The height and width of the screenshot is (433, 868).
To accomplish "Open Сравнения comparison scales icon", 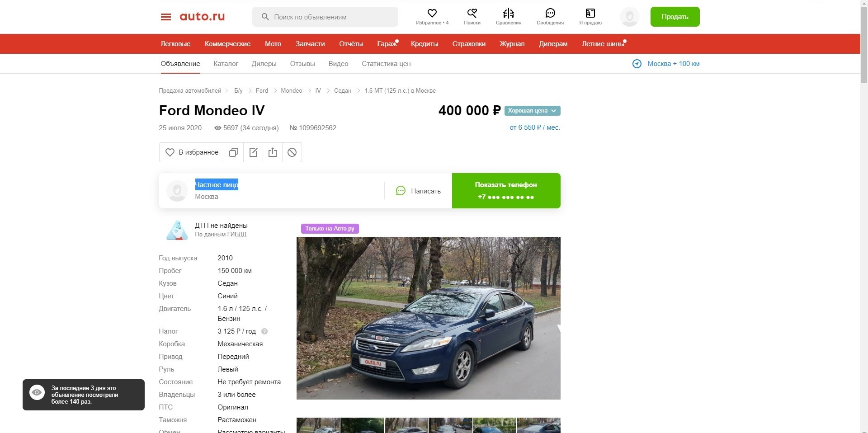I will 509,13.
